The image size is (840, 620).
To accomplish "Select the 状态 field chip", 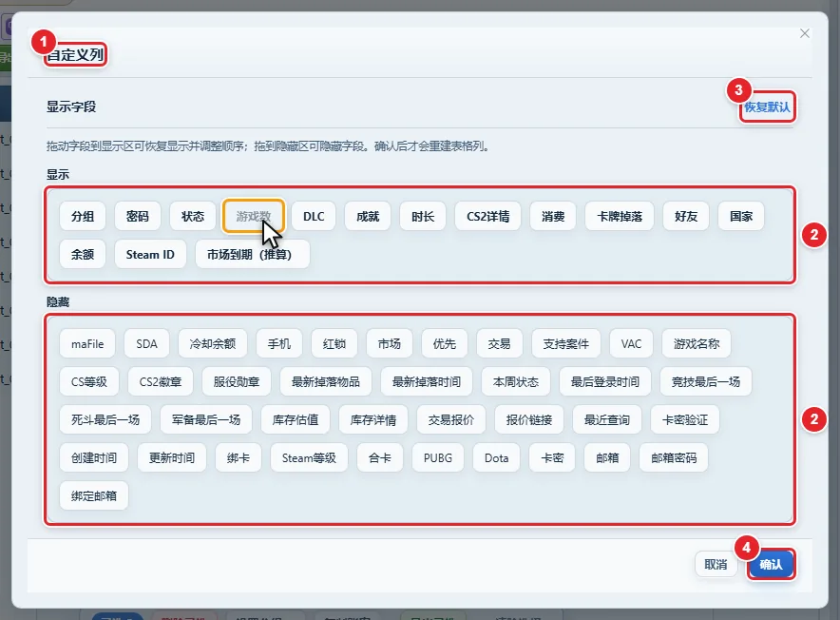I will (x=192, y=216).
